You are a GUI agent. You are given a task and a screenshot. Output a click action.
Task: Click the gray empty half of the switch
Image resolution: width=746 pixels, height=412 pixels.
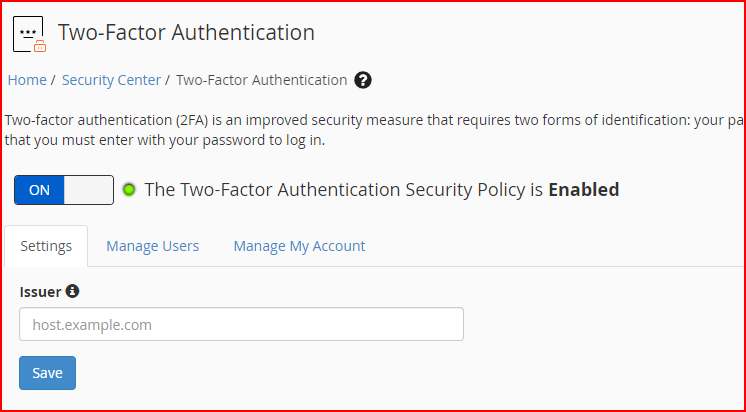coord(88,190)
